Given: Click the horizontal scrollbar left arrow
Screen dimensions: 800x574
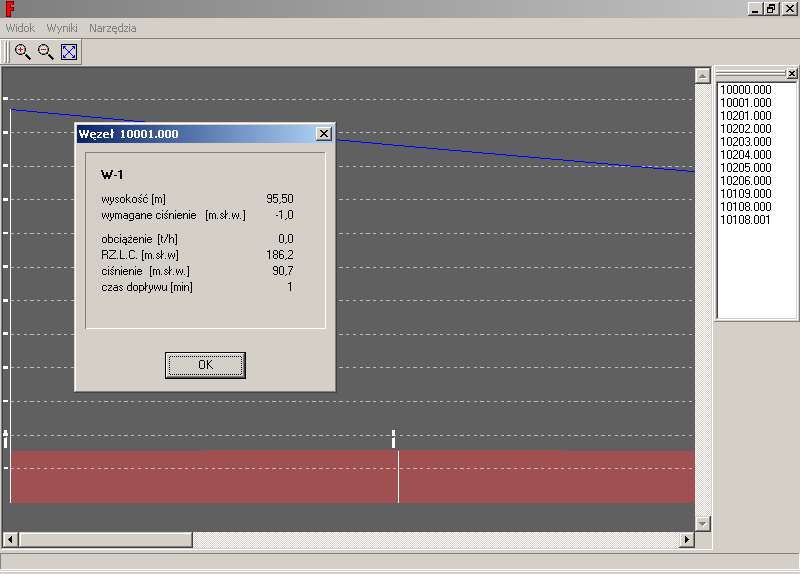Looking at the screenshot, I should (x=10, y=540).
